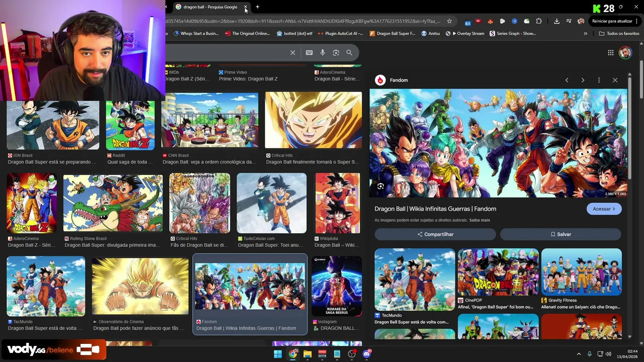Open the Gravity Fitness related image
Viewport: 644px width, 362px height.
(x=582, y=272)
